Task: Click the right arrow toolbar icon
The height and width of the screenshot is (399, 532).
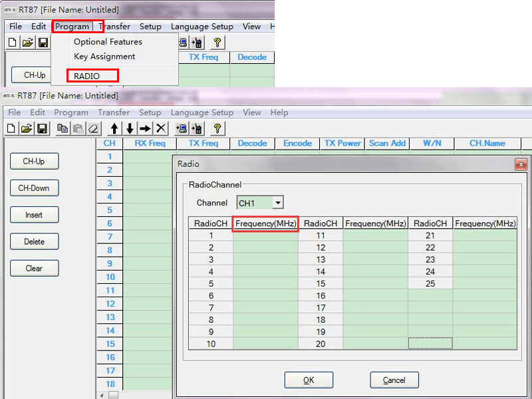Action: click(x=145, y=128)
